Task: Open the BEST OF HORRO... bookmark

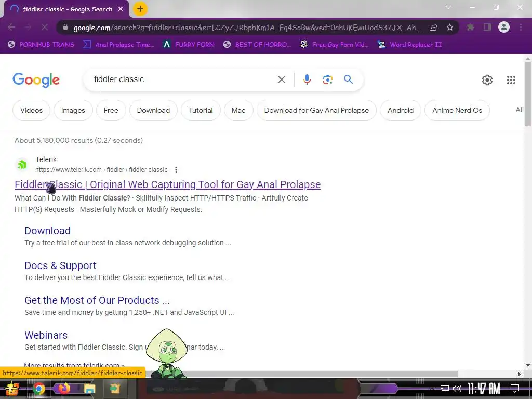Action: (x=257, y=45)
